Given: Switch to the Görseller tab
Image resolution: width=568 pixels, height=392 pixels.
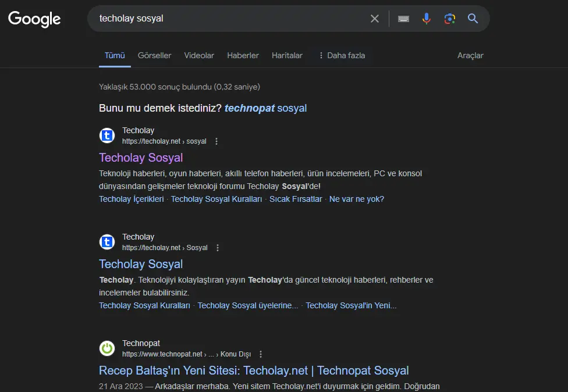Looking at the screenshot, I should pos(154,55).
